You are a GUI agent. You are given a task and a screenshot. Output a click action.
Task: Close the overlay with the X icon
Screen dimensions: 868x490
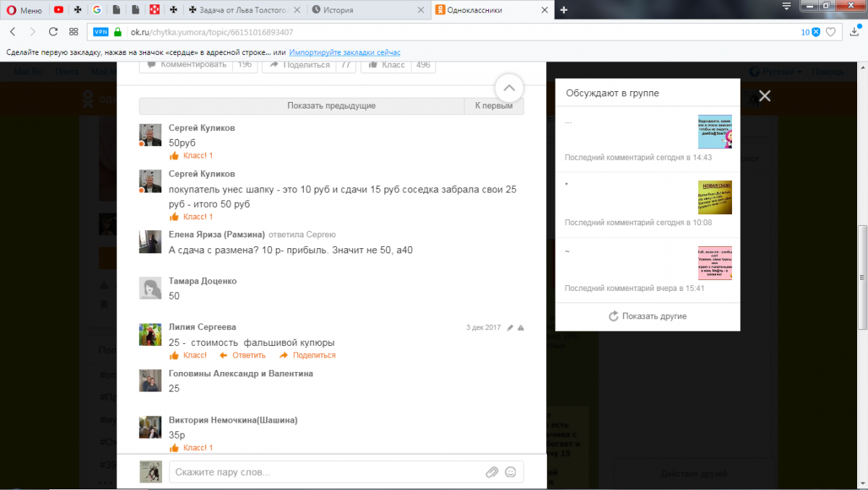point(765,96)
